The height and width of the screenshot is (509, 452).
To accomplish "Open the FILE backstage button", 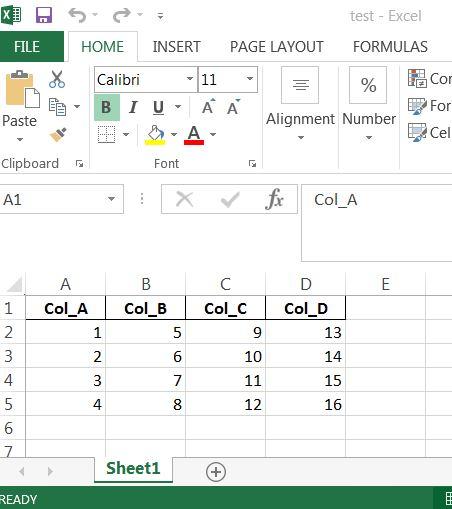I will pyautogui.click(x=32, y=46).
